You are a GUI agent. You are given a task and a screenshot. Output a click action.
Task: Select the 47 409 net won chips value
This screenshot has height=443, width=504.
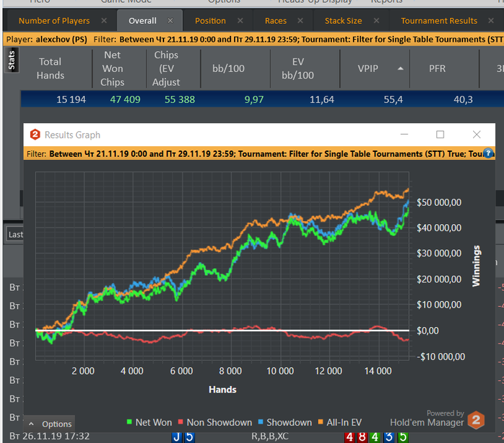(125, 99)
